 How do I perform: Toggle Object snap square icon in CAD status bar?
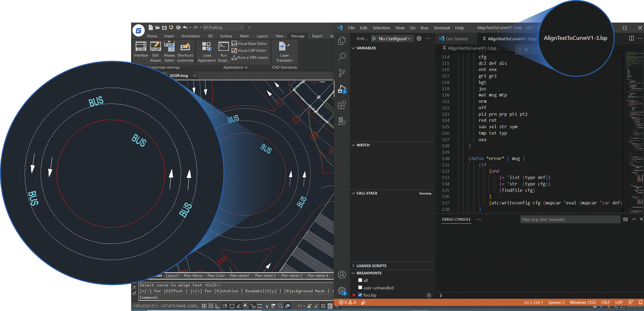pyautogui.click(x=232, y=306)
